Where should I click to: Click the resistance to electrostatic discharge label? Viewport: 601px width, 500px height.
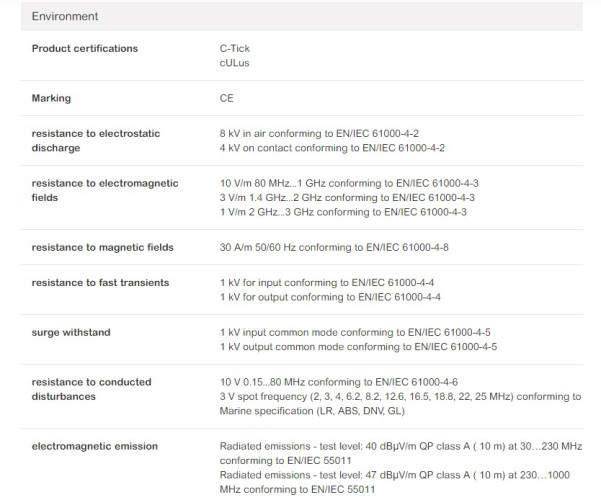[x=95, y=140]
